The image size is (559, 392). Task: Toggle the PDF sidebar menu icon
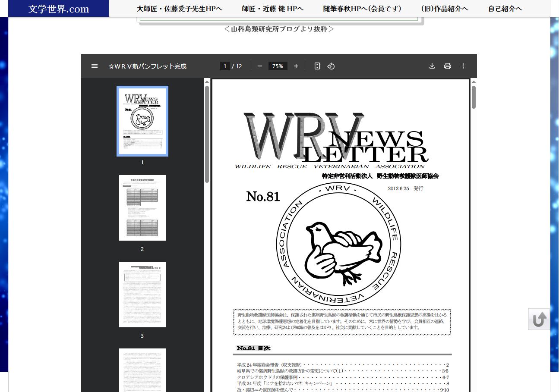pos(95,66)
